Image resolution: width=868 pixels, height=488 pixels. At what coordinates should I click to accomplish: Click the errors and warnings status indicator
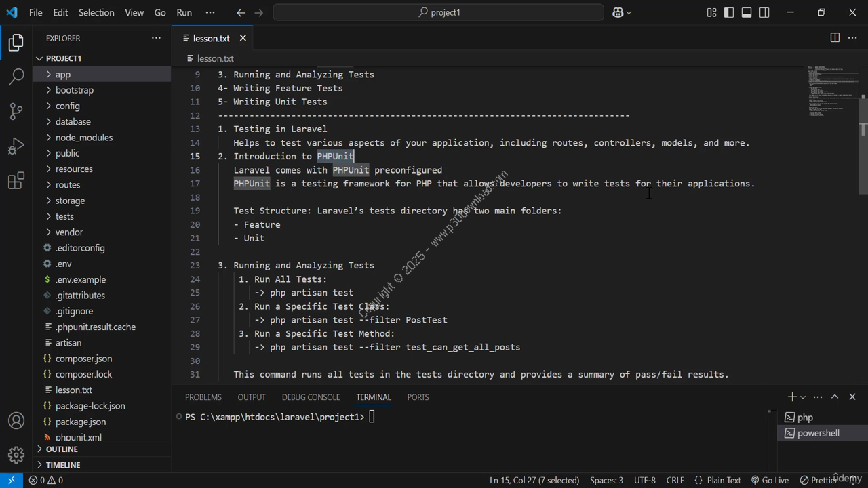pyautogui.click(x=46, y=480)
